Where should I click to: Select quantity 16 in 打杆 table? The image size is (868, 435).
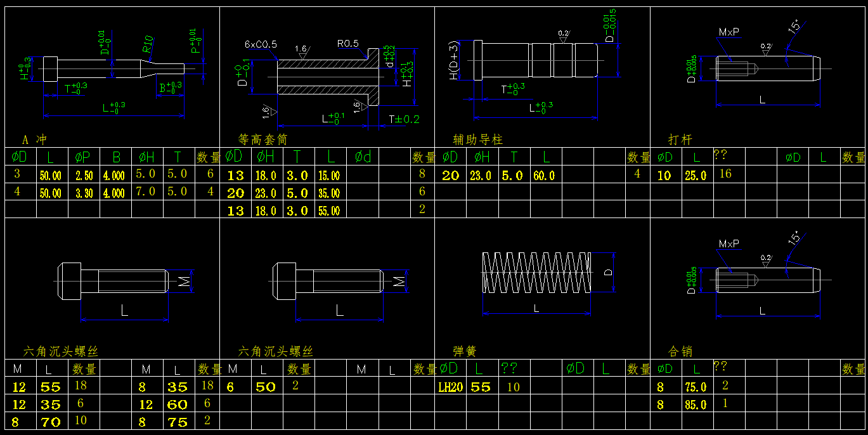click(x=725, y=174)
